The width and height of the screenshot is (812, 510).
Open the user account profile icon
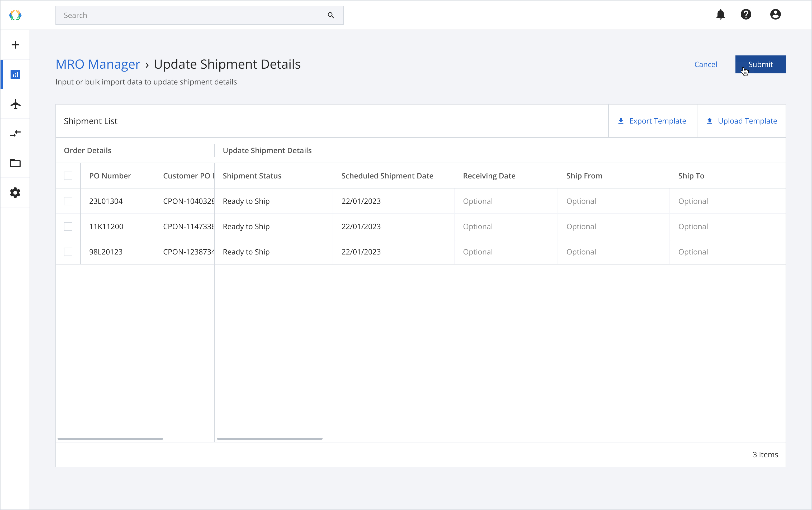pyautogui.click(x=775, y=15)
